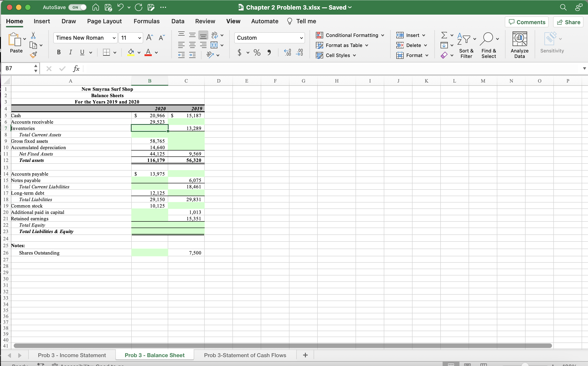
Task: Expand the Custom number format dropdown
Action: click(301, 38)
